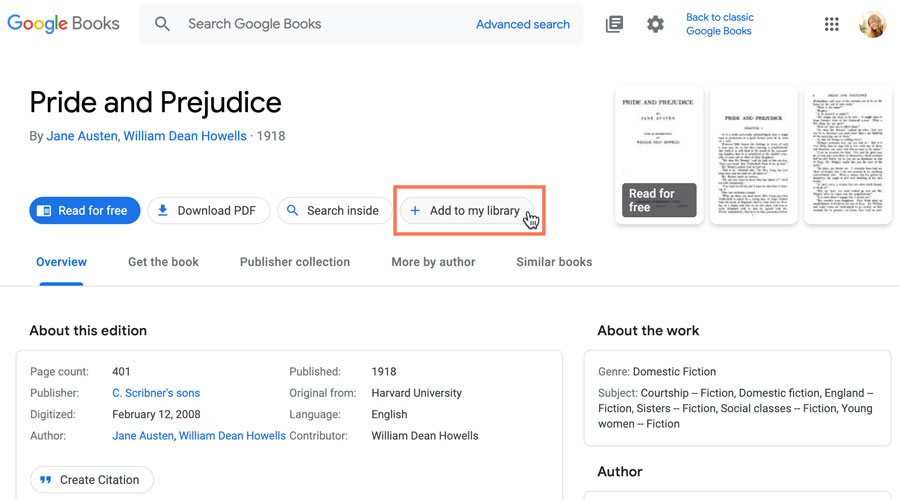
Task: Click the search magnifier icon
Action: point(162,24)
